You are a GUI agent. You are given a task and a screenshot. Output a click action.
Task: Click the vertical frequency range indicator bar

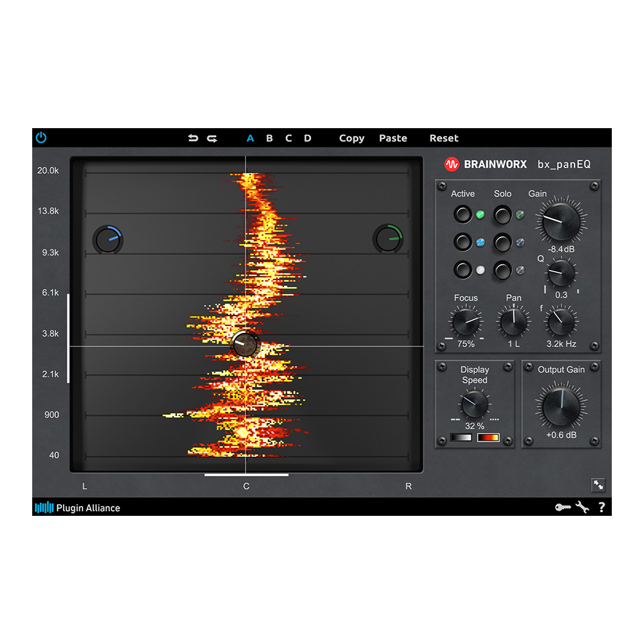click(x=68, y=339)
